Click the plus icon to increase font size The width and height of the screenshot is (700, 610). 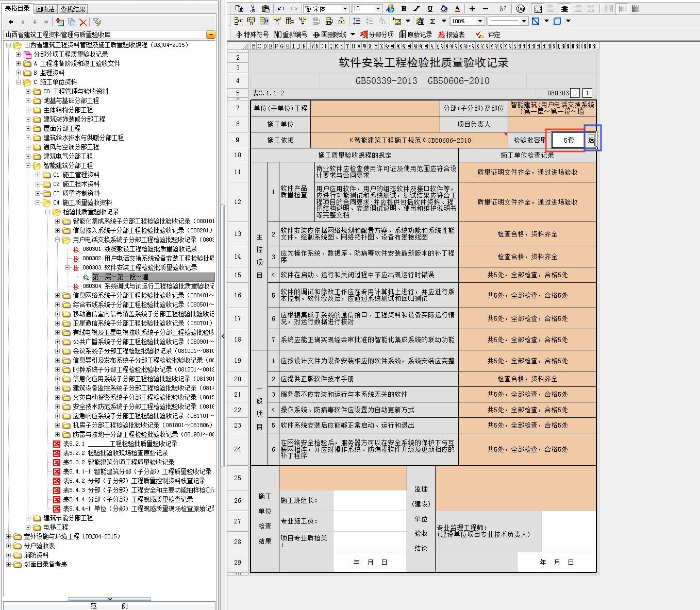[472, 8]
